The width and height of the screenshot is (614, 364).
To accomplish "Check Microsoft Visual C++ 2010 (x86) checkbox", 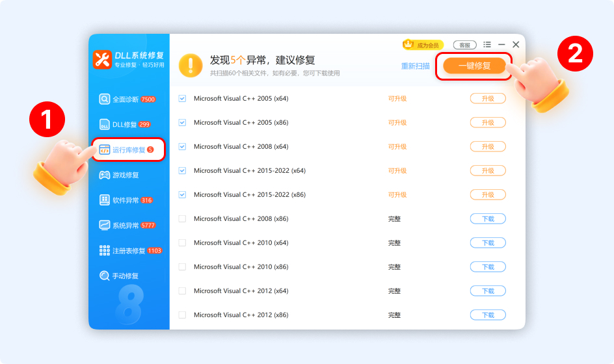I will click(x=182, y=267).
